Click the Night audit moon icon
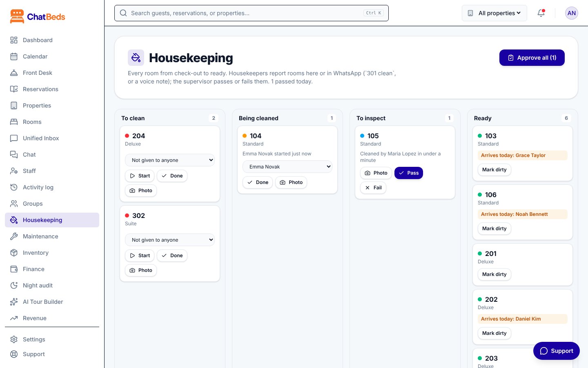The image size is (588, 368). point(14,285)
